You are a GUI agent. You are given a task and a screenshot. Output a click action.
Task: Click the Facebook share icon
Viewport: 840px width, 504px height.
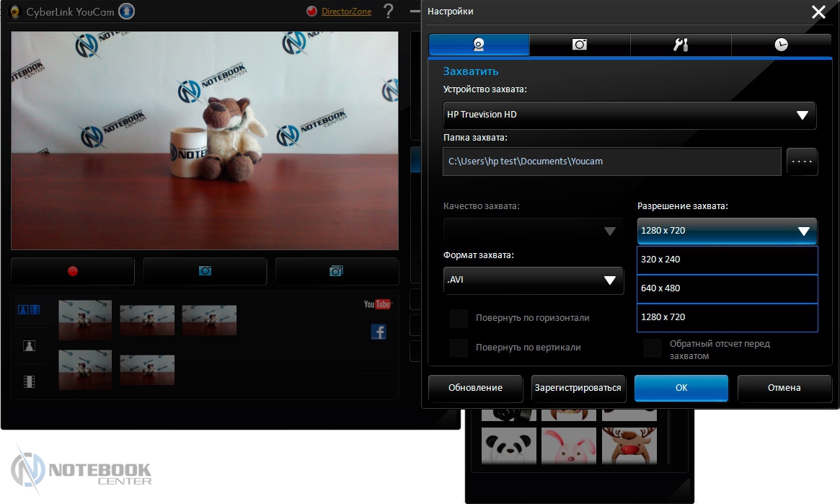click(x=378, y=332)
